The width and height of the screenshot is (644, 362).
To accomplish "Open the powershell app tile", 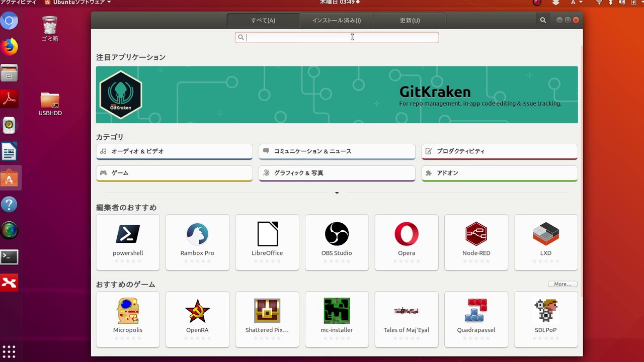I will [x=128, y=242].
